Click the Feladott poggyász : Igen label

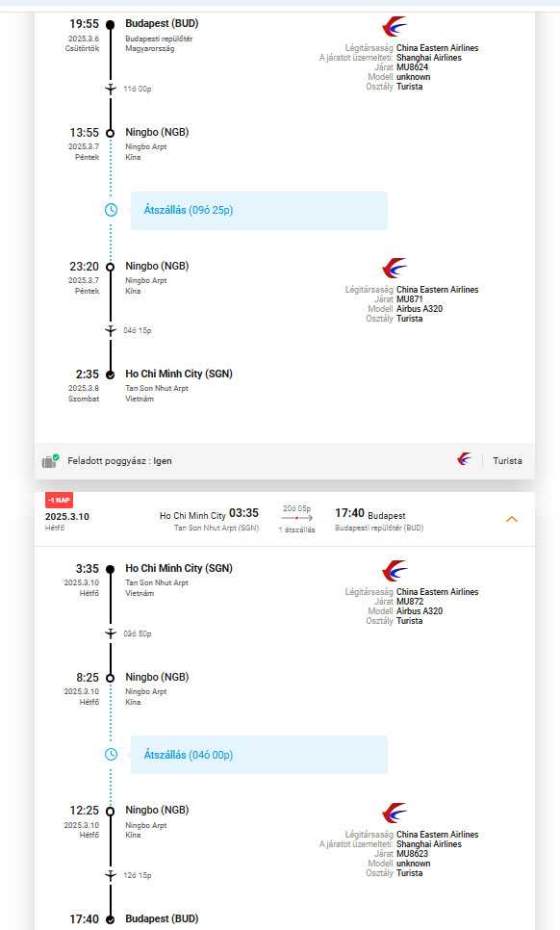coord(119,461)
